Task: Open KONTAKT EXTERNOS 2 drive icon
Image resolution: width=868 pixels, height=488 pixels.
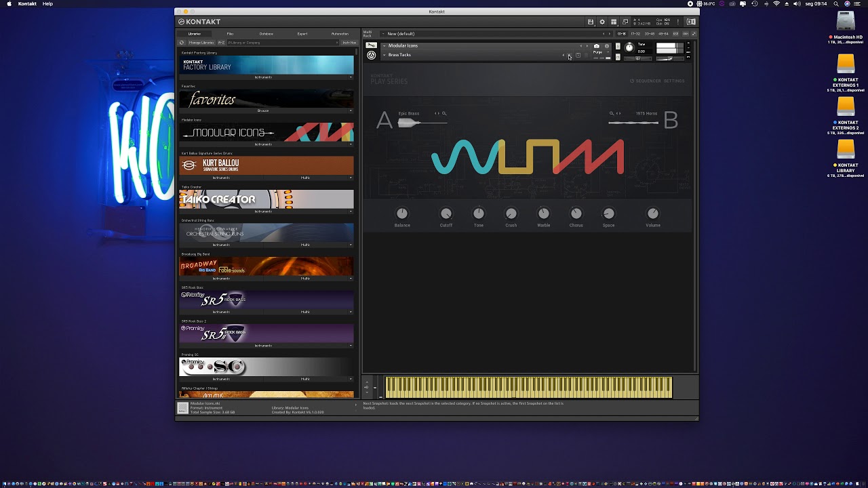Action: coord(846,106)
